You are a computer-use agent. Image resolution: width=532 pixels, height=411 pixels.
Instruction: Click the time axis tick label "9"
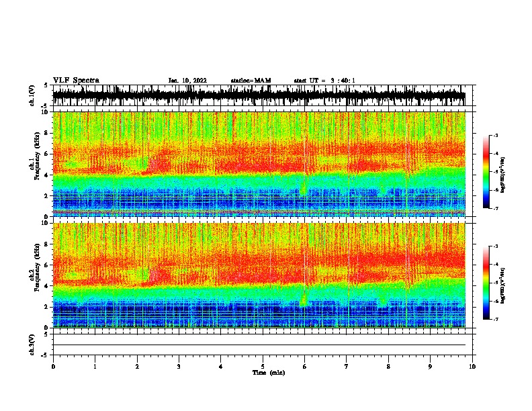[430, 367]
